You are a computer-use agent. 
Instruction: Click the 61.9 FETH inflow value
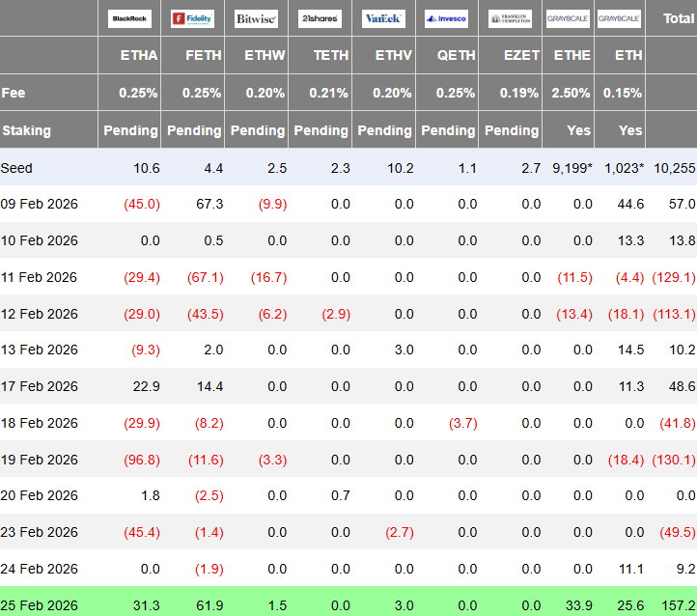tap(209, 605)
